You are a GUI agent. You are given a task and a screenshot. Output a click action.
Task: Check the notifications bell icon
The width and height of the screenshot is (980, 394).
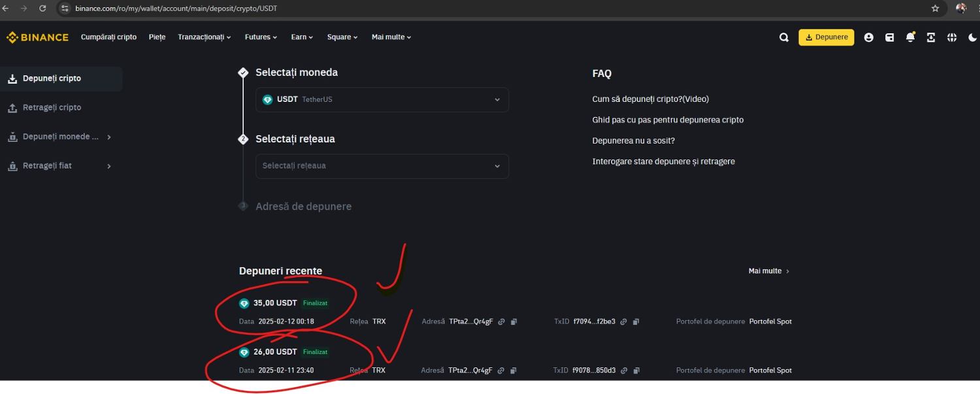coord(910,38)
